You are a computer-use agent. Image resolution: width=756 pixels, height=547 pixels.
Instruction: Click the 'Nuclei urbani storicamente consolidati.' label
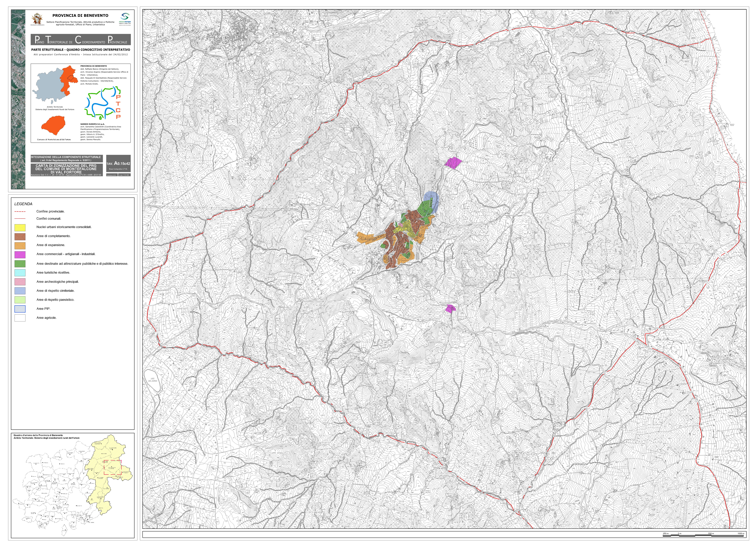(x=64, y=227)
